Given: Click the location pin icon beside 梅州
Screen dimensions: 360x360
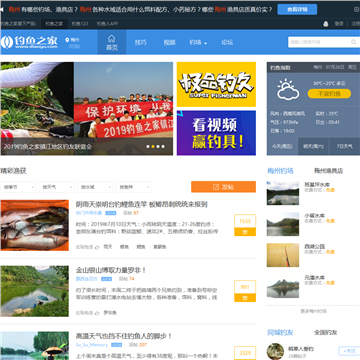Looking at the screenshot, I should (67, 40).
